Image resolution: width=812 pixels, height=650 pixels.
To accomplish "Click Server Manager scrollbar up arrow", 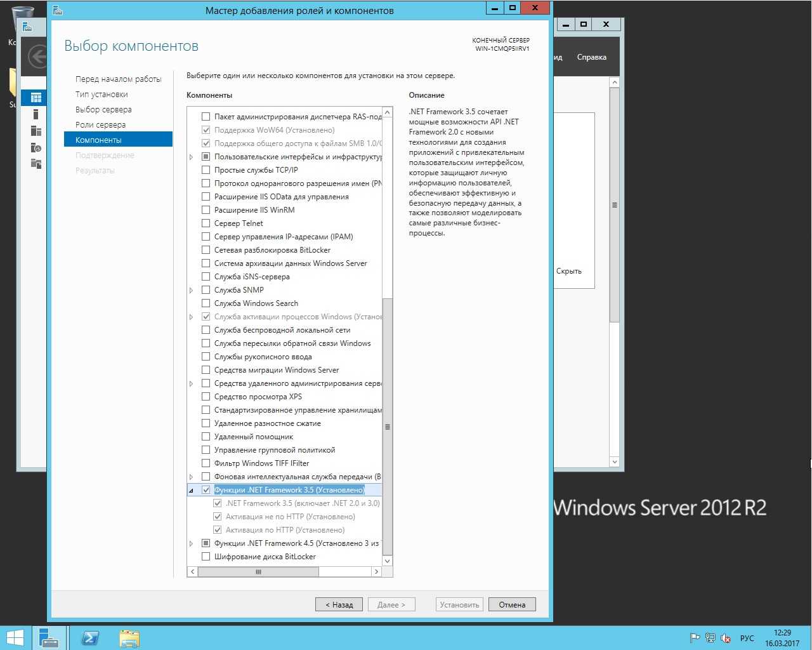I will click(x=614, y=83).
